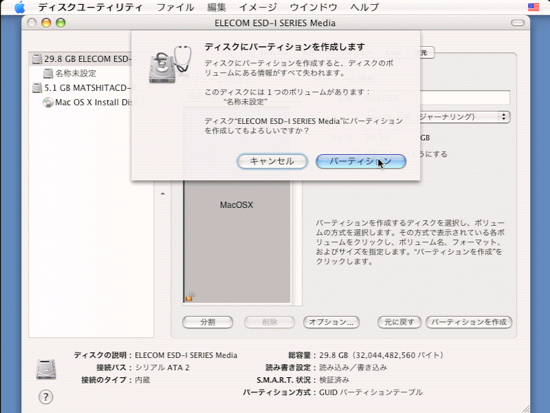Screen dimensions: 550x413
Task: Click the lock icon in partition map
Action: (x=189, y=297)
